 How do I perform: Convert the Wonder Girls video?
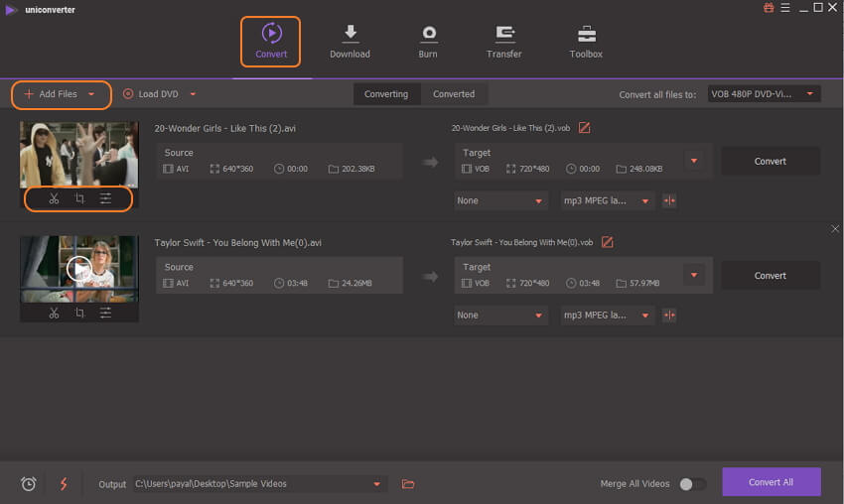771,161
